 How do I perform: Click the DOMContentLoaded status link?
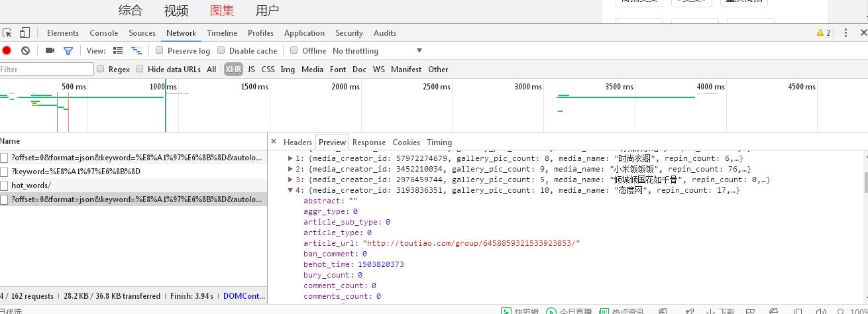coord(244,296)
